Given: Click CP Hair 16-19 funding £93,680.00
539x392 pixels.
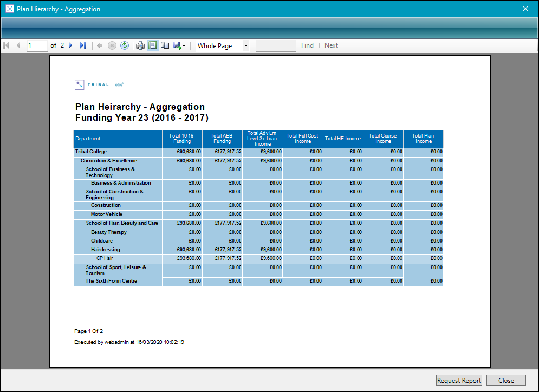Looking at the screenshot, I should 189,258.
